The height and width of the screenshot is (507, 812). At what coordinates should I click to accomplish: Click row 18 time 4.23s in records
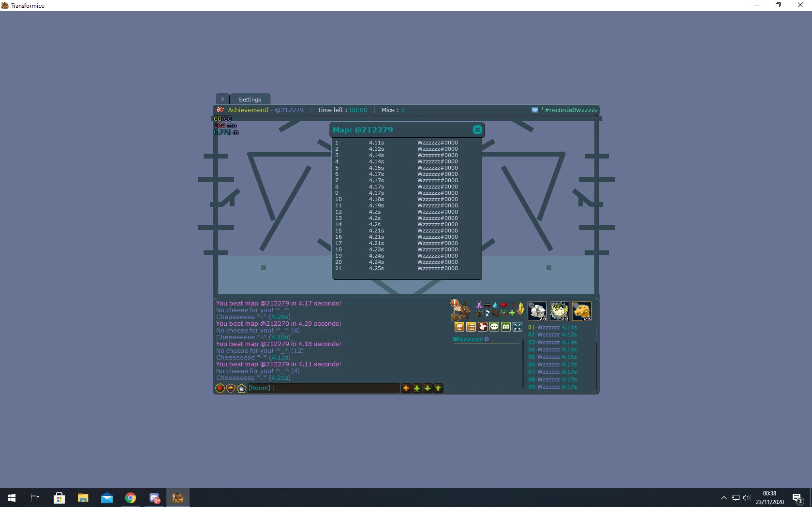[376, 249]
